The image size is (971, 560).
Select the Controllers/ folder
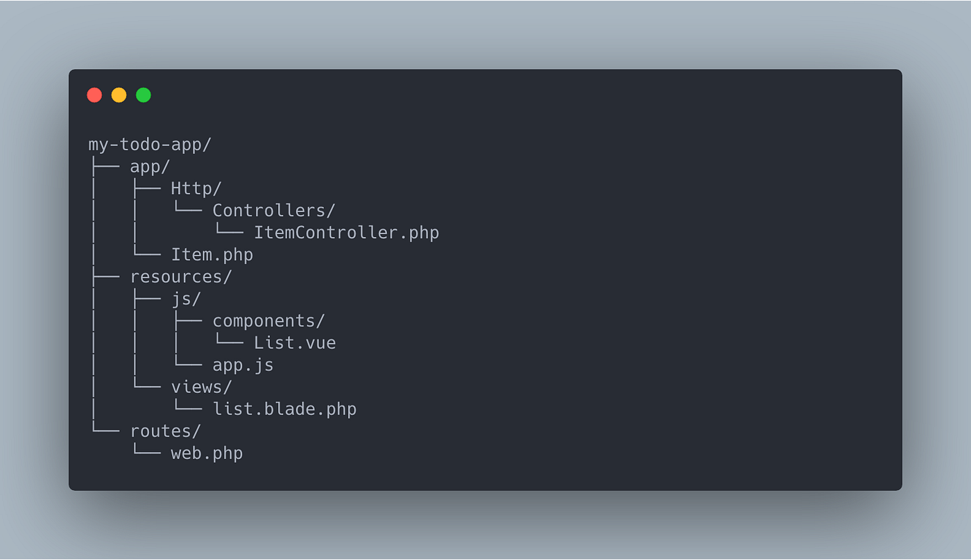(274, 211)
